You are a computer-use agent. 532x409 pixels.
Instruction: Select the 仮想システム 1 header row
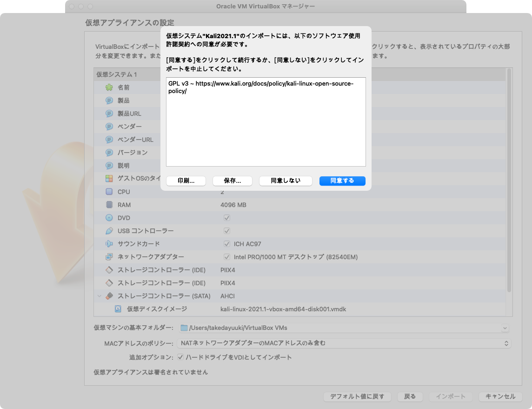(x=299, y=74)
